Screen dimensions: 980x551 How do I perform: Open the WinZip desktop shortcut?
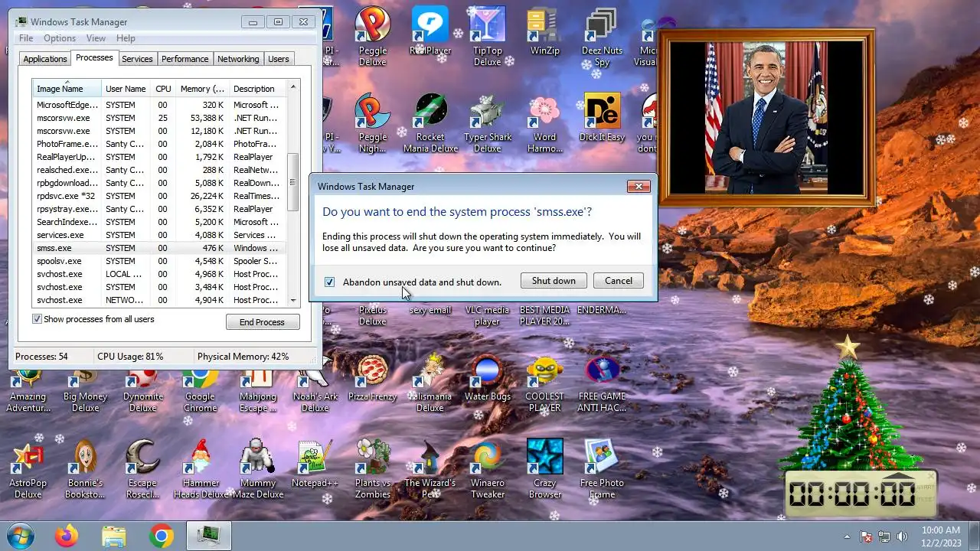(x=545, y=31)
